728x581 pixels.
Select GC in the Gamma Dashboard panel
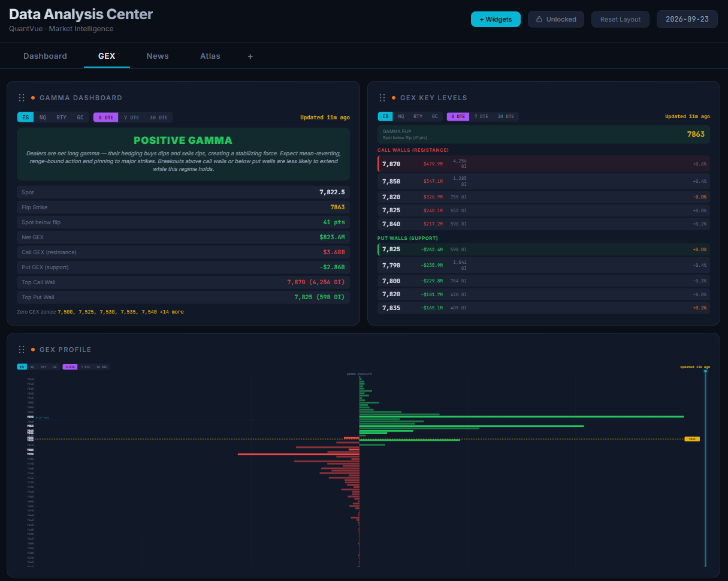point(80,118)
